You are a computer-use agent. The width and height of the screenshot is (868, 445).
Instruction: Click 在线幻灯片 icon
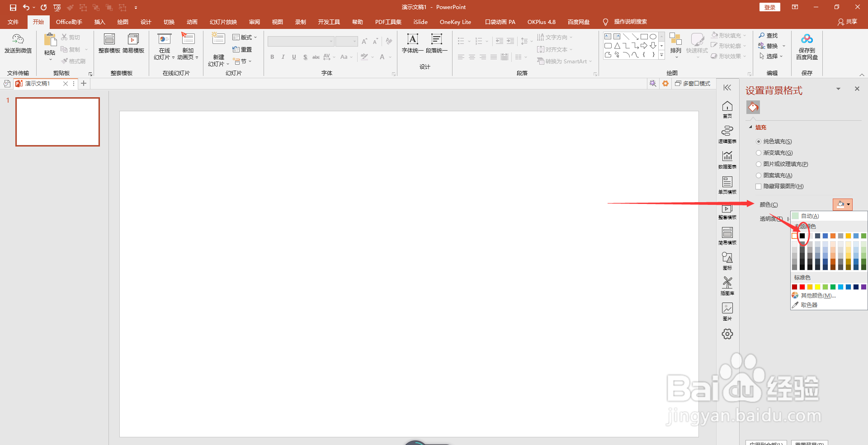point(164,39)
